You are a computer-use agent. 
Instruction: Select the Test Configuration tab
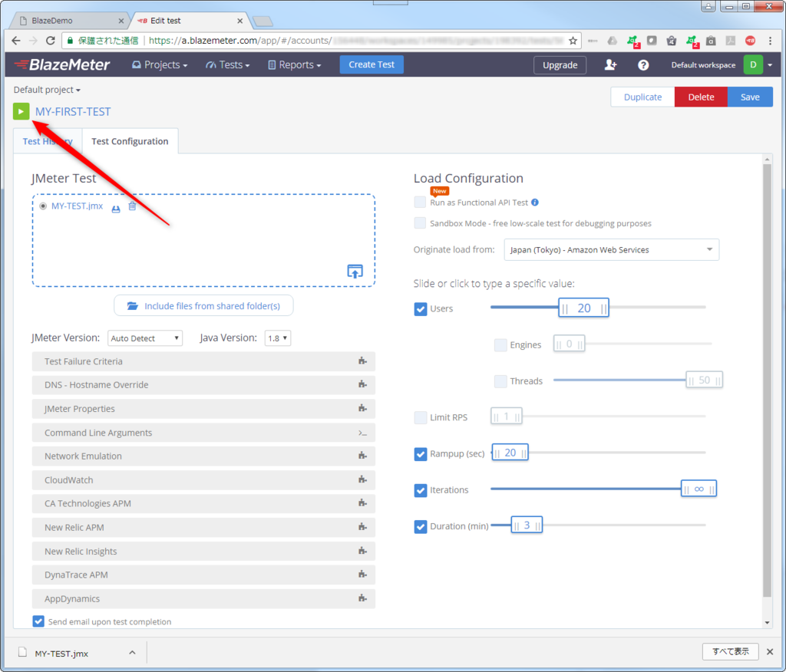pyautogui.click(x=130, y=141)
